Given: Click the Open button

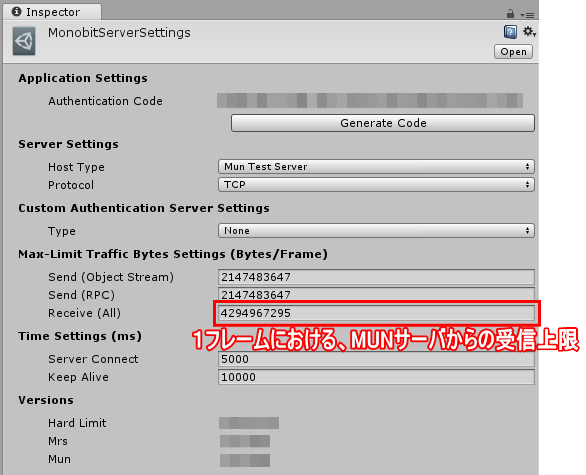Looking at the screenshot, I should [x=513, y=52].
